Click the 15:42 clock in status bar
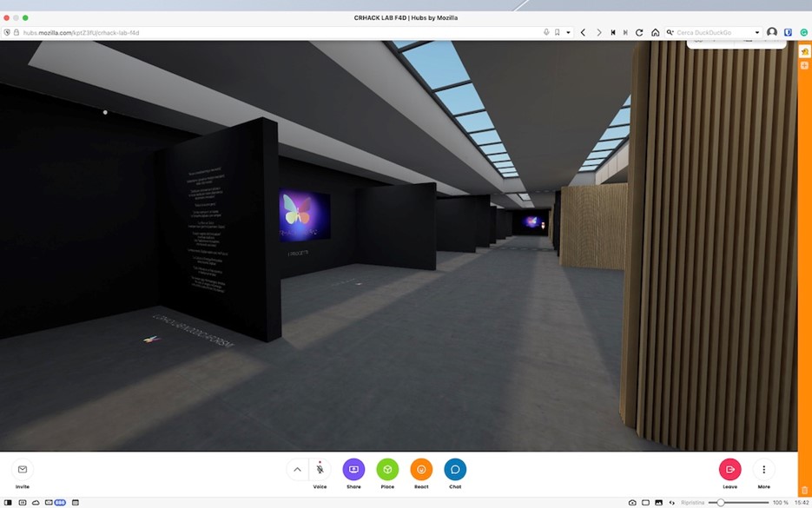Image resolution: width=812 pixels, height=508 pixels. click(x=802, y=502)
